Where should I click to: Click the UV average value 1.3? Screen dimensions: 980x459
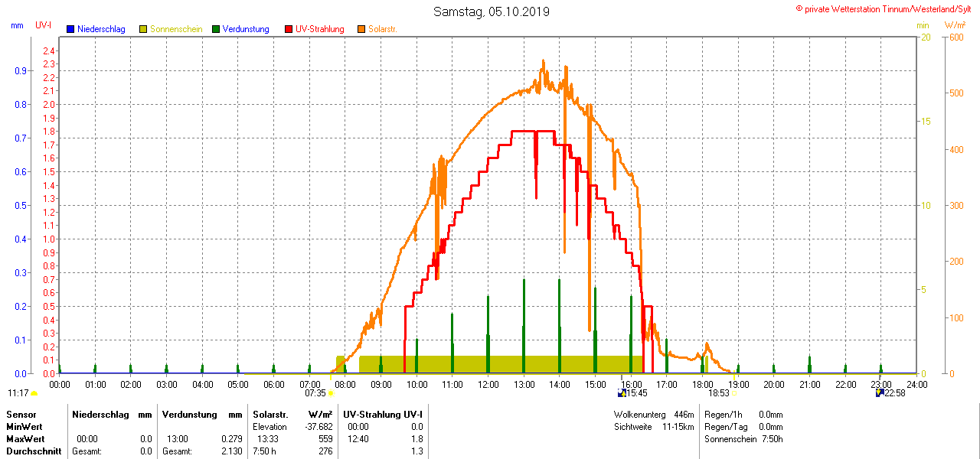coord(416,451)
